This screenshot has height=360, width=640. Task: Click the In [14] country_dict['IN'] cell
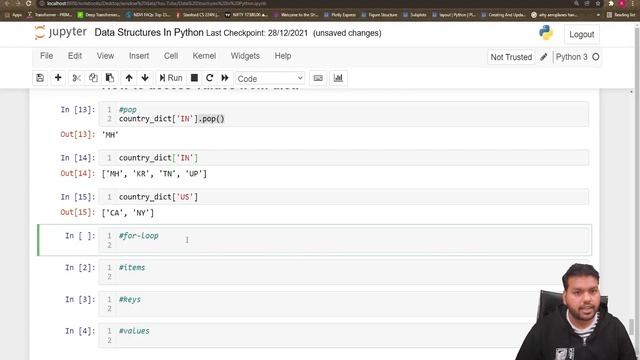(x=344, y=158)
